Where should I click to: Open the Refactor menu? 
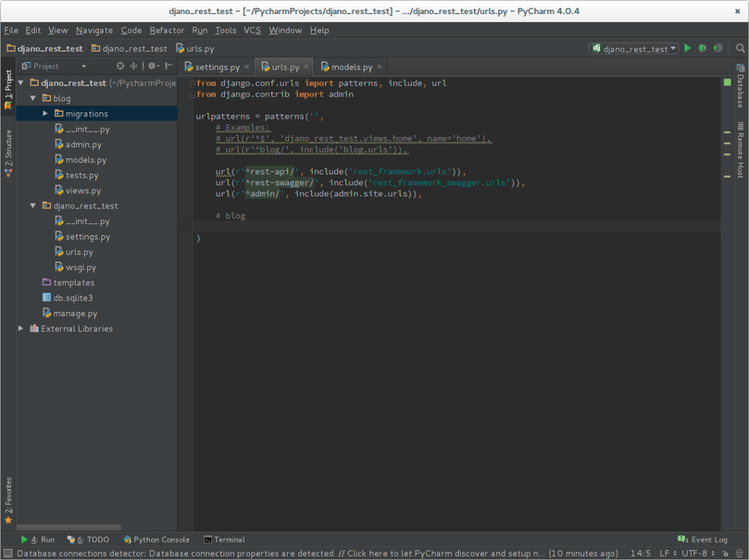[x=167, y=30]
